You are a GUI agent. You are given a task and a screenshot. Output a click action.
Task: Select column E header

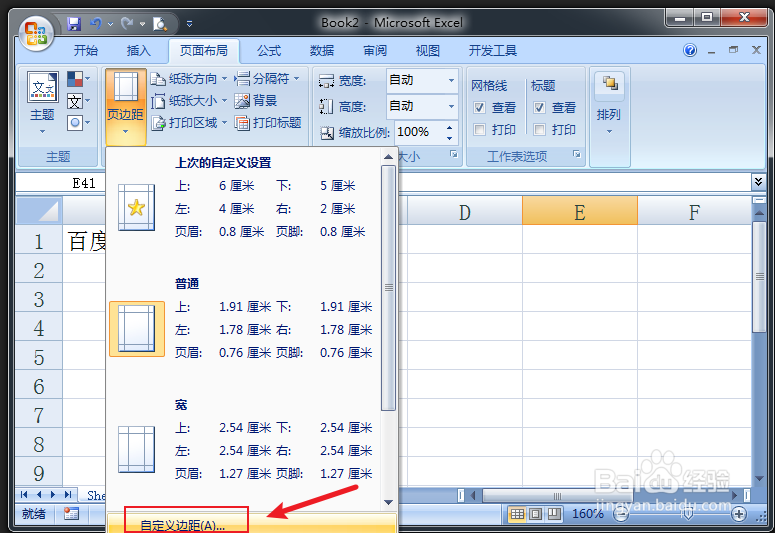coord(580,212)
